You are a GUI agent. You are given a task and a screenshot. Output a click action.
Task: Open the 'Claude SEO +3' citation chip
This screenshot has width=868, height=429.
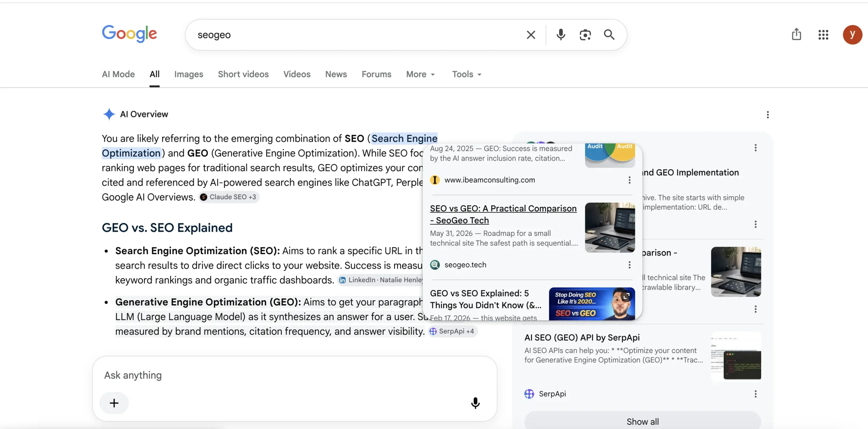[229, 197]
